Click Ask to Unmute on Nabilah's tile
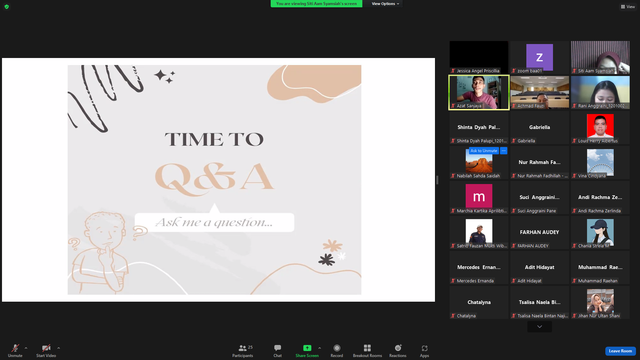This screenshot has height=360, width=640. point(484,151)
